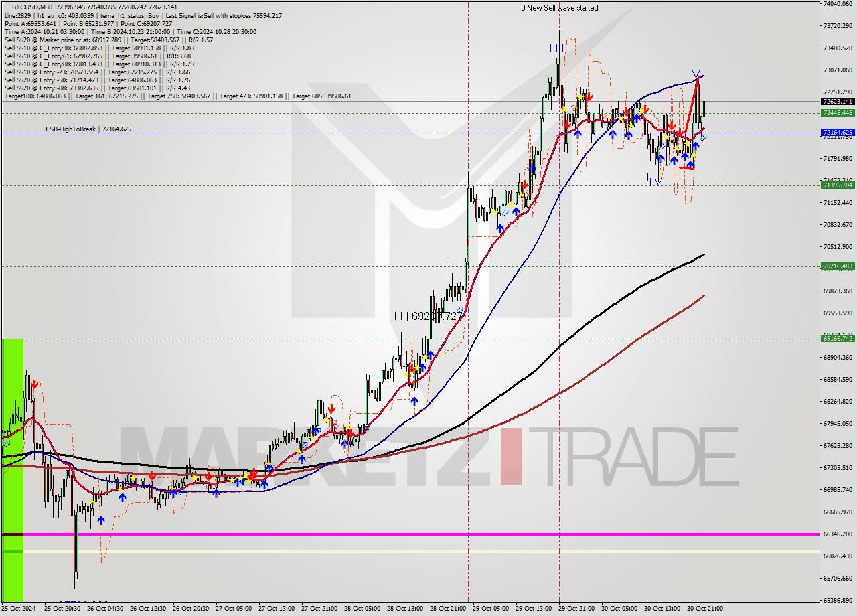The height and width of the screenshot is (616, 857).
Task: Click the '25 Oct 20:30' time axis label
Action: pos(62,609)
